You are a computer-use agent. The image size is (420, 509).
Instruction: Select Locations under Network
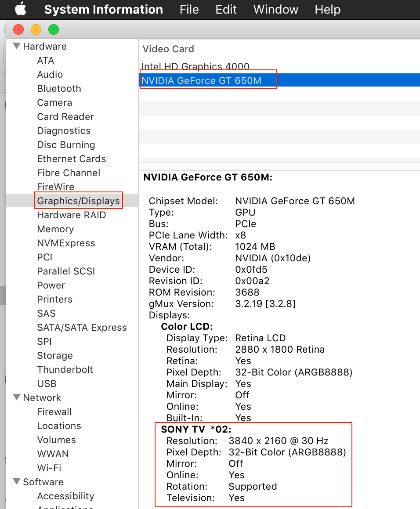(x=59, y=426)
